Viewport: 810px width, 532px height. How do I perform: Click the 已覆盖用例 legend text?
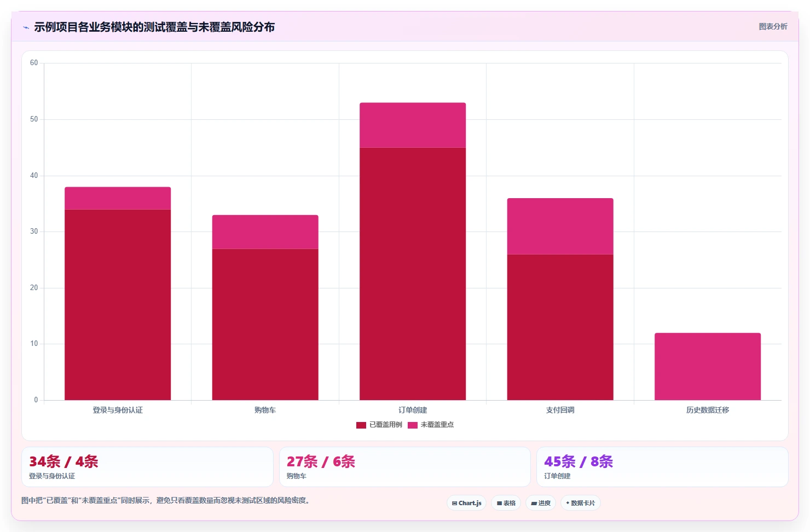coord(386,425)
